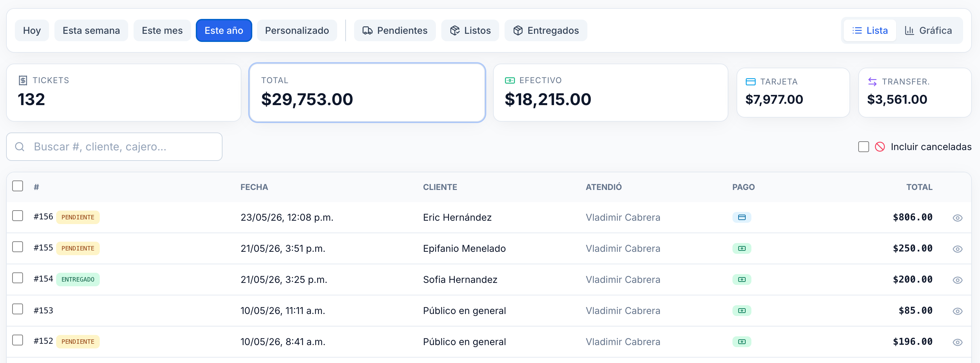Click ENTREGADO badge on ticket #154
980x363 pixels.
[x=78, y=280]
